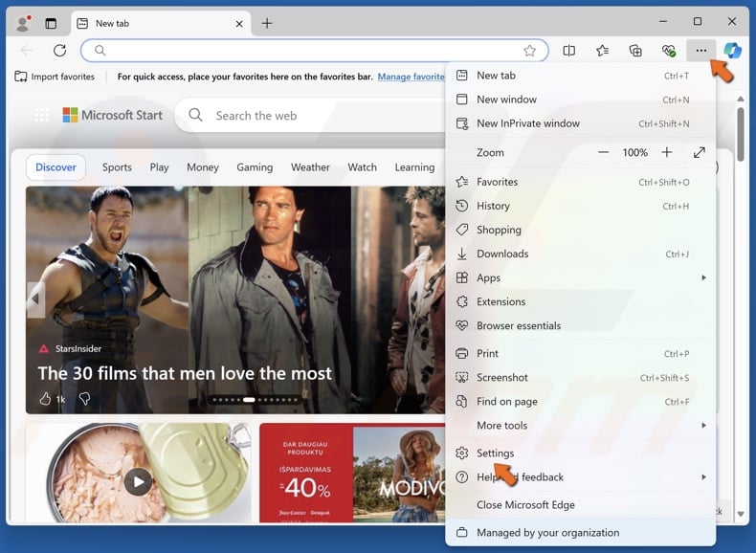
Task: Open Favorites from the menu
Action: [581, 182]
